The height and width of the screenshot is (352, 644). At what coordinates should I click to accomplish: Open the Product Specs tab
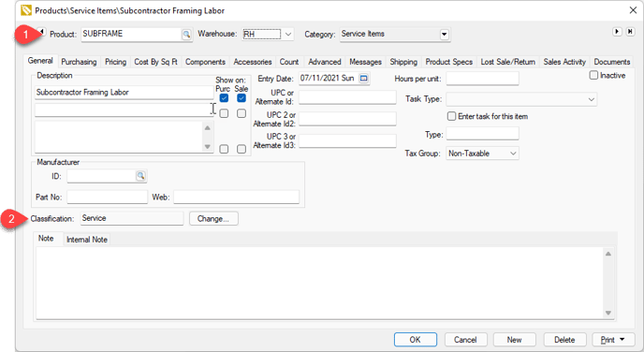(x=449, y=62)
